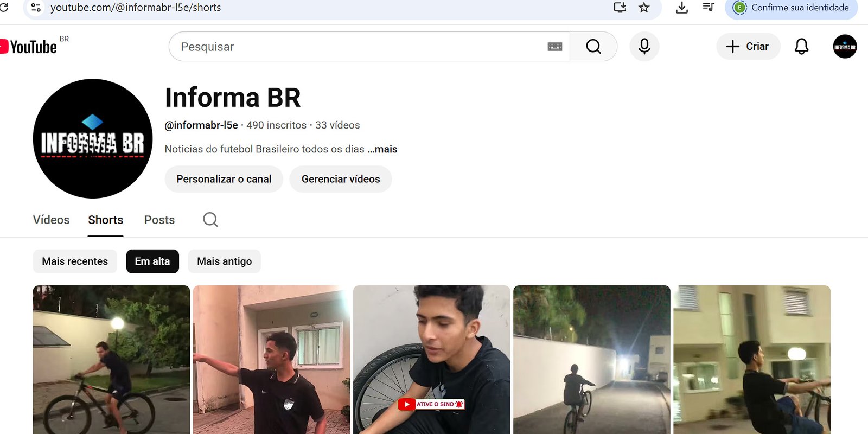Screen dimensions: 868x434
Task: View site information icon in address bar
Action: click(36, 8)
